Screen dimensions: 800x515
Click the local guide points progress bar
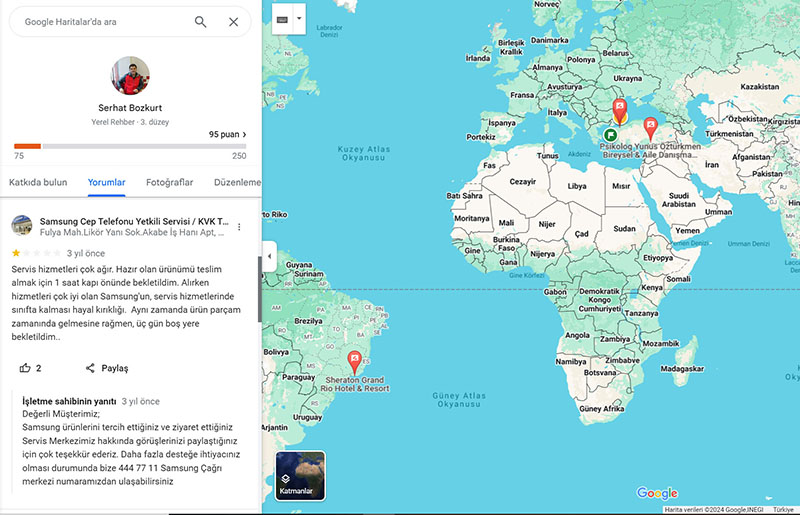pyautogui.click(x=130, y=146)
